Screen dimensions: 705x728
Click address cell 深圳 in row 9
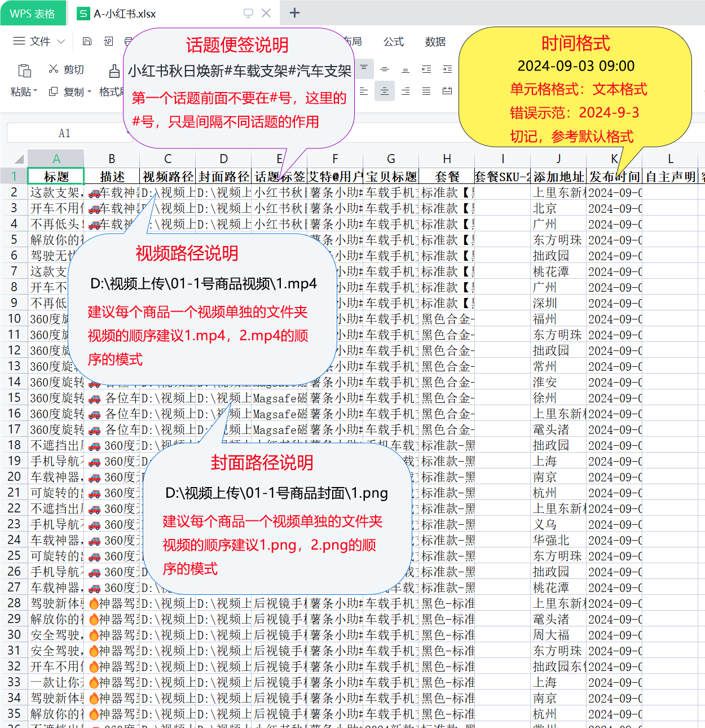[558, 303]
